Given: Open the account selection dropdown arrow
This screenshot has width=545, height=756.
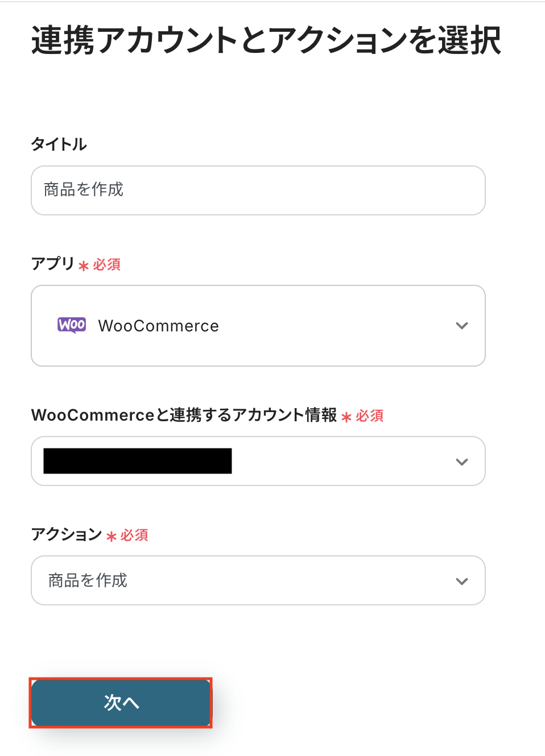Looking at the screenshot, I should tap(461, 462).
